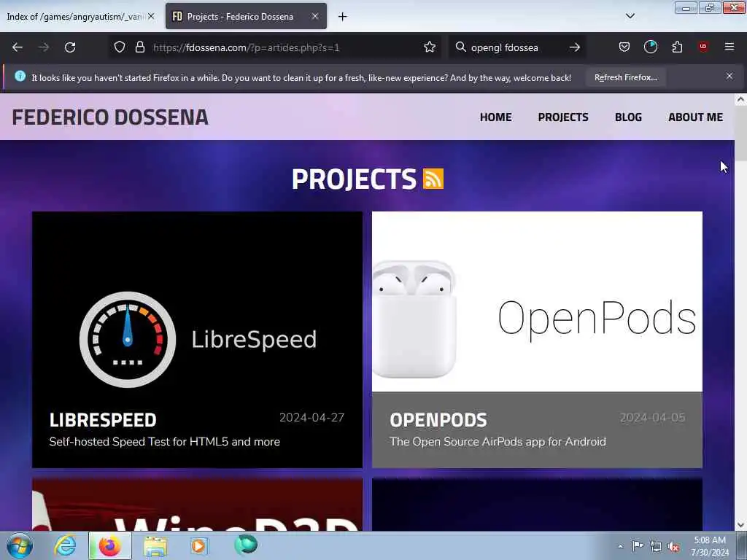Image resolution: width=747 pixels, height=560 pixels.
Task: Click the Action Center flag tray icon
Action: [638, 546]
